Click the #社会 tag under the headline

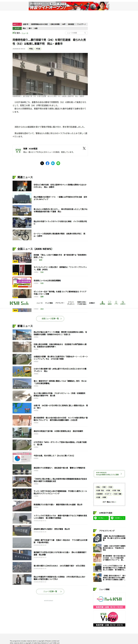38,49
